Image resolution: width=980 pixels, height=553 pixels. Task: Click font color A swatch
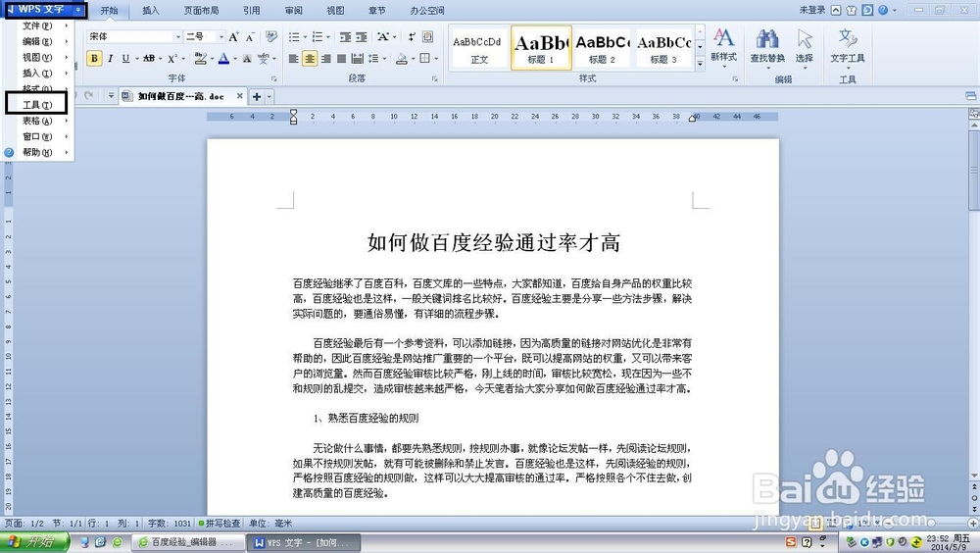223,58
